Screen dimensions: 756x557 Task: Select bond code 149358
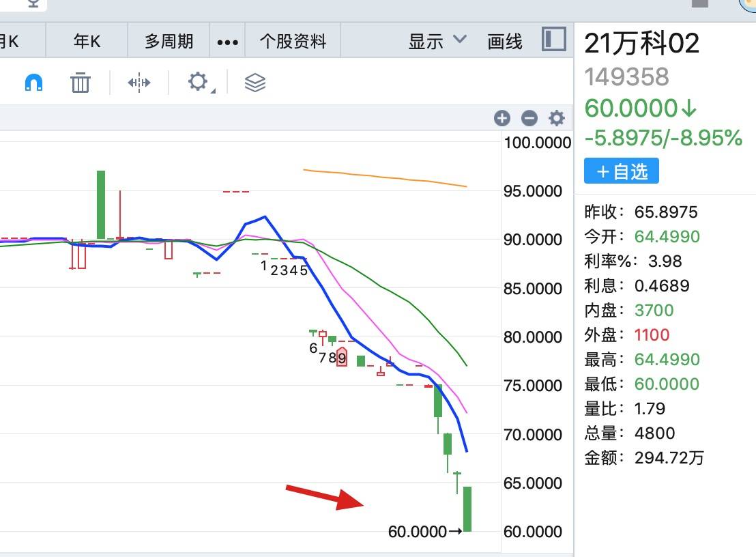(627, 76)
